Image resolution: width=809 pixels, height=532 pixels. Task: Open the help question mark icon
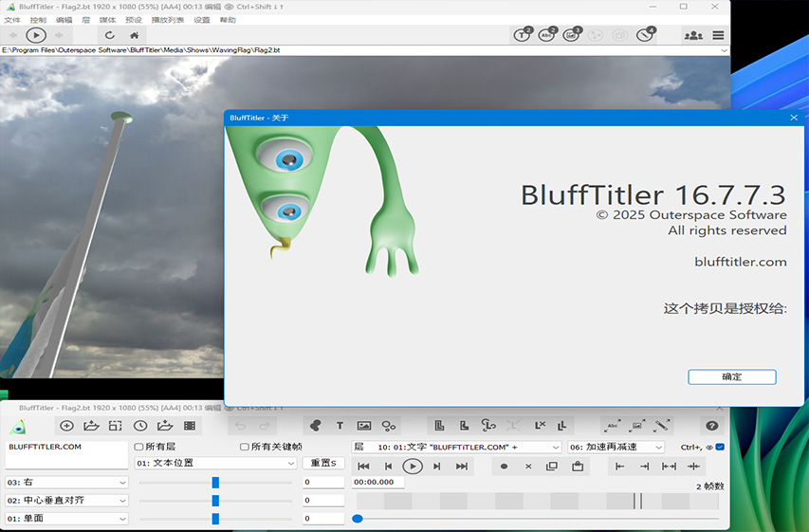tap(711, 426)
